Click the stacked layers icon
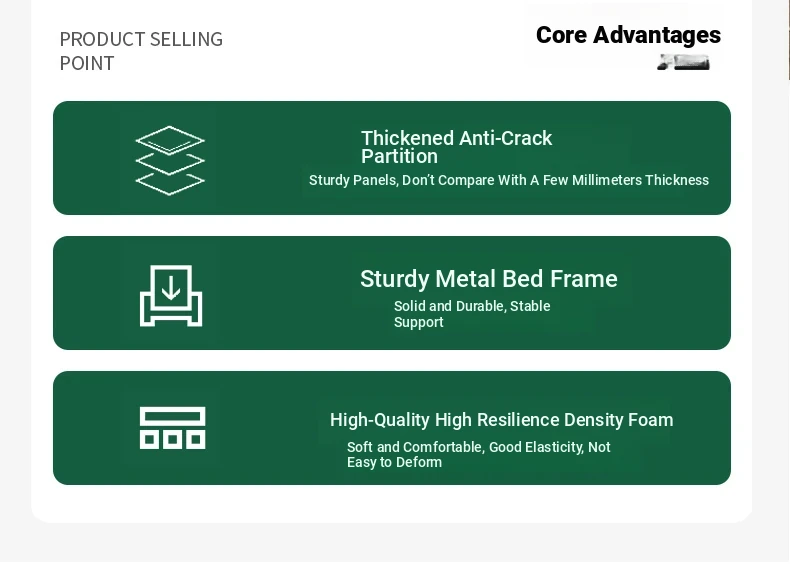790x587 pixels. pyautogui.click(x=170, y=160)
